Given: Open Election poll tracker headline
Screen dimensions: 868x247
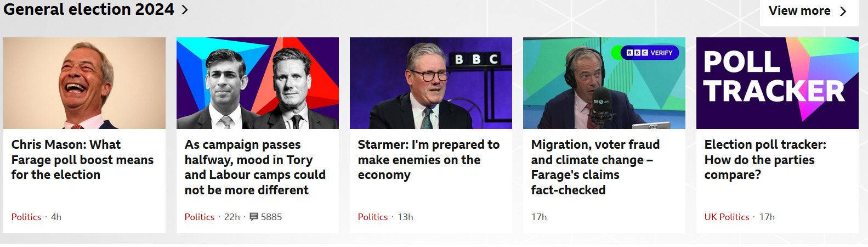Looking at the screenshot, I should [765, 160].
